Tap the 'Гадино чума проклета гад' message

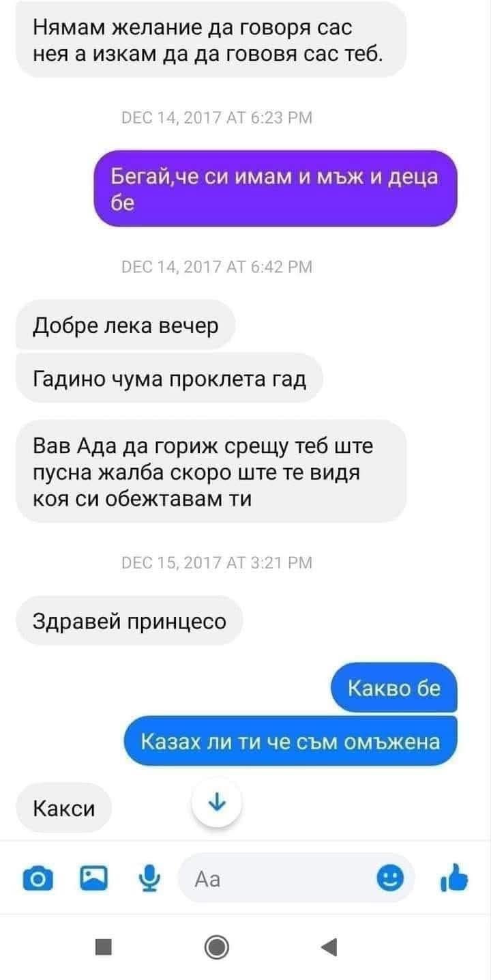pos(169,377)
